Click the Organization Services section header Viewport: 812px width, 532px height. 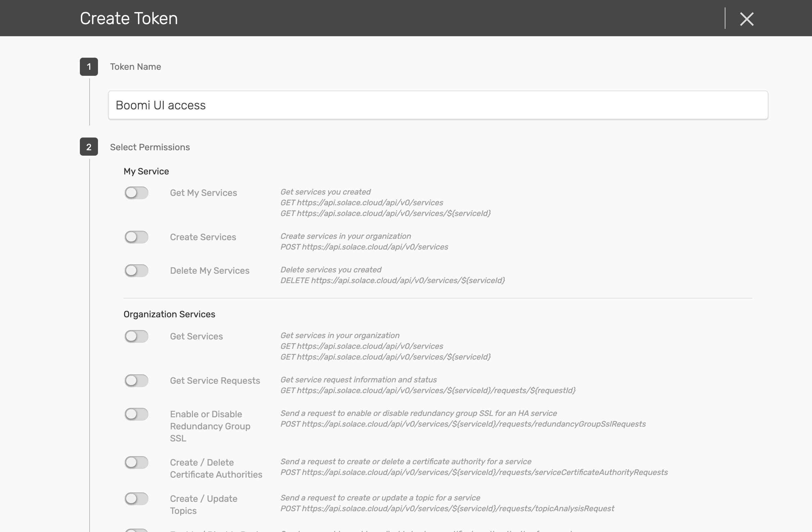point(169,314)
